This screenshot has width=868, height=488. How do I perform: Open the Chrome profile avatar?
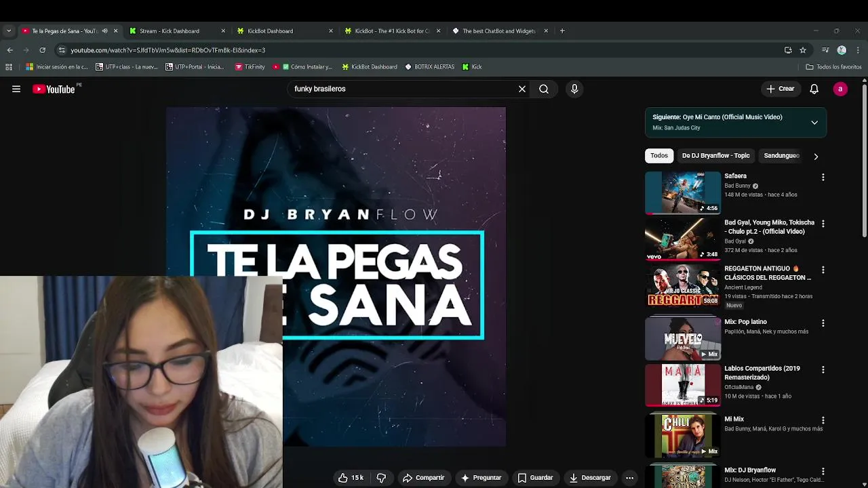[x=842, y=50]
